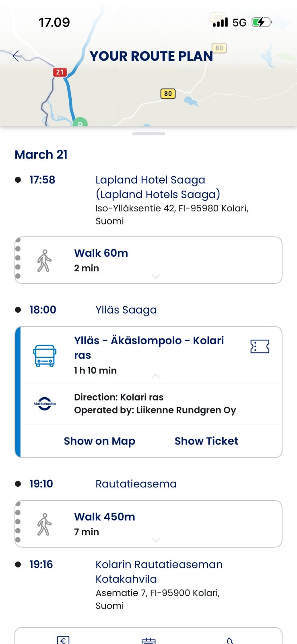The image size is (297, 644).
Task: Tap the blue bus icon
Action: pyautogui.click(x=44, y=355)
